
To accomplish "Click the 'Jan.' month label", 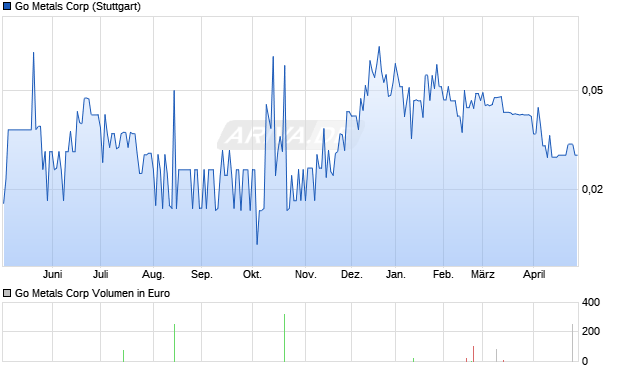I will pyautogui.click(x=395, y=274).
